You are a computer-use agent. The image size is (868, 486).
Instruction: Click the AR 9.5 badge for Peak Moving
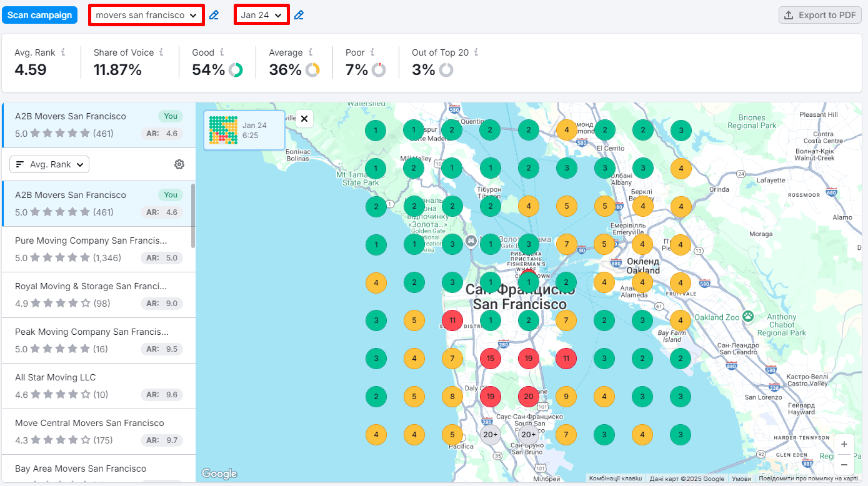point(162,349)
